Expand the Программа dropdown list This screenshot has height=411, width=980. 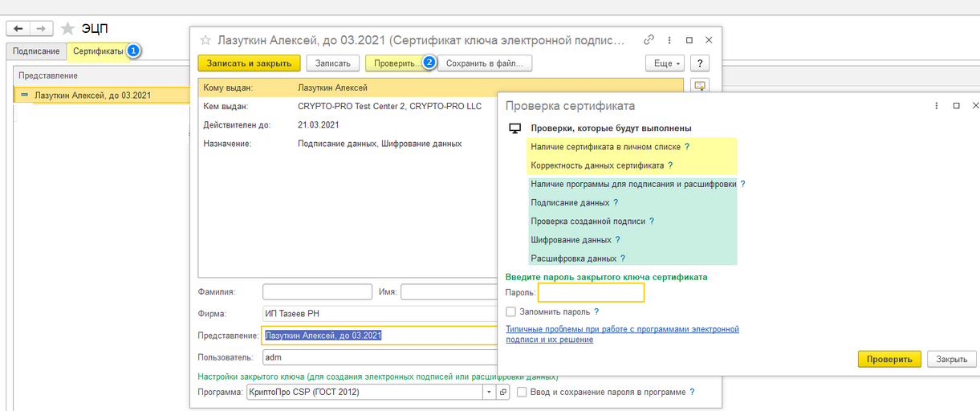click(489, 393)
